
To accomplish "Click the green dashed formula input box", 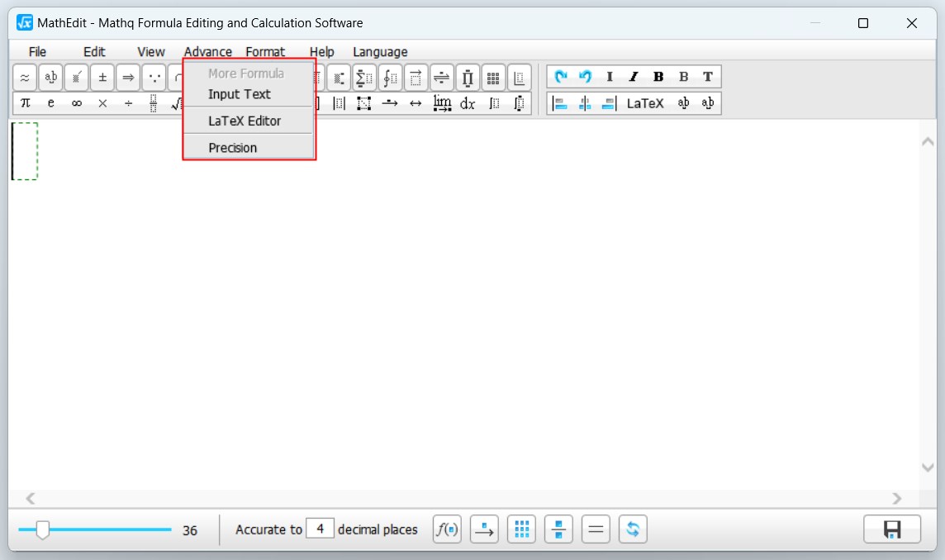I will click(x=25, y=151).
